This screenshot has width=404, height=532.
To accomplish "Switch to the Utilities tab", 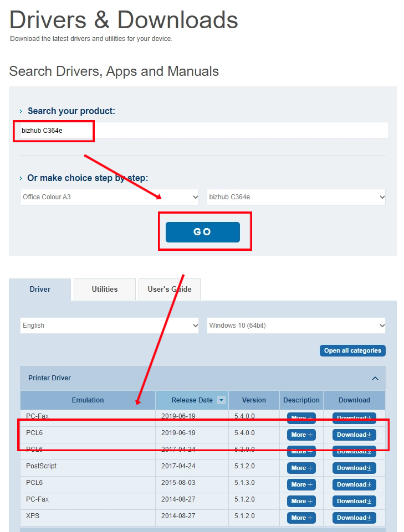I will click(x=105, y=289).
